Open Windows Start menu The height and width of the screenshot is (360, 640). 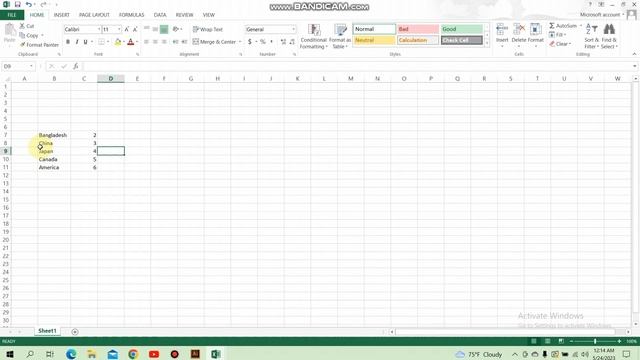pyautogui.click(x=9, y=354)
